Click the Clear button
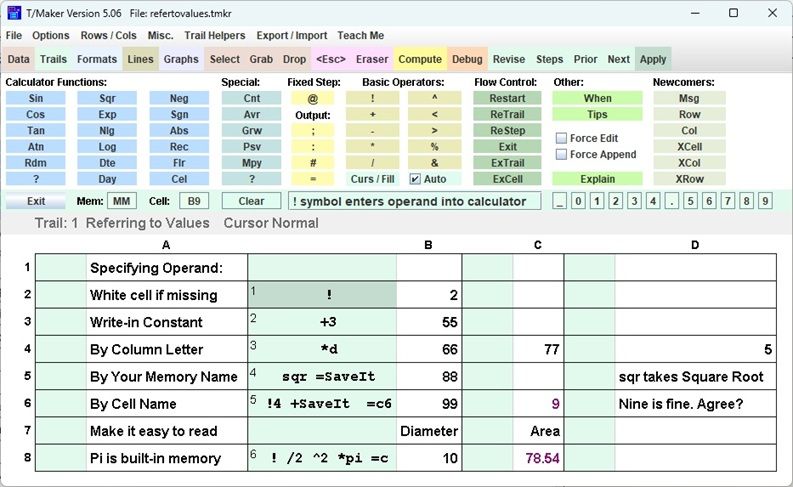Screen dimensions: 793x487 (x=251, y=201)
